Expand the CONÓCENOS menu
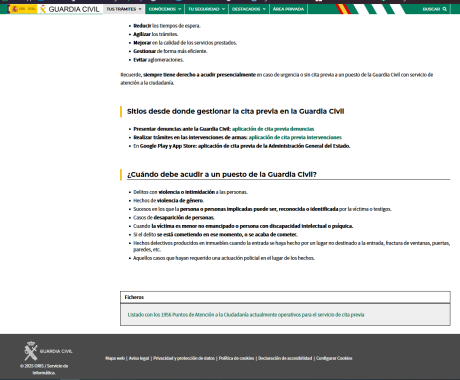Viewport: 460px width, 380px height. (x=165, y=9)
